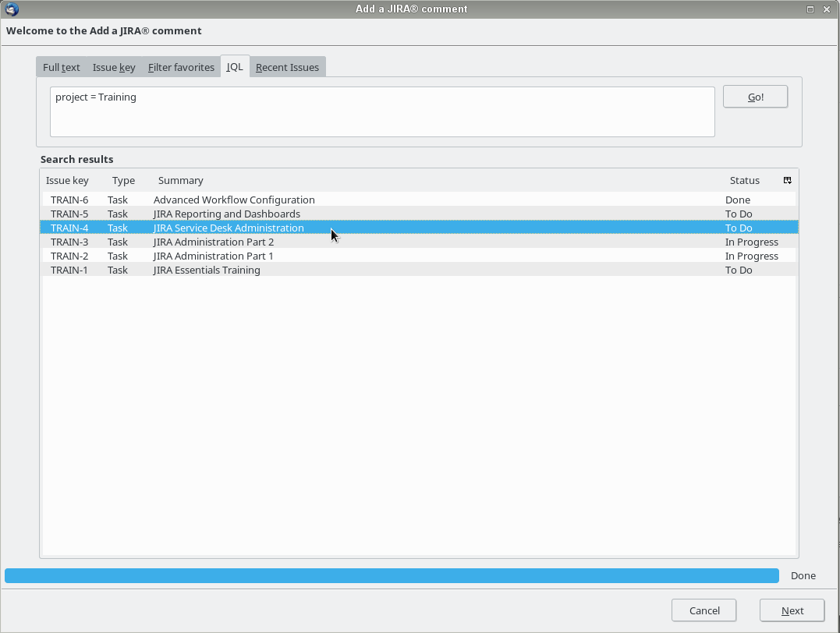Close the Add a JIRA comment dialog

(x=827, y=9)
